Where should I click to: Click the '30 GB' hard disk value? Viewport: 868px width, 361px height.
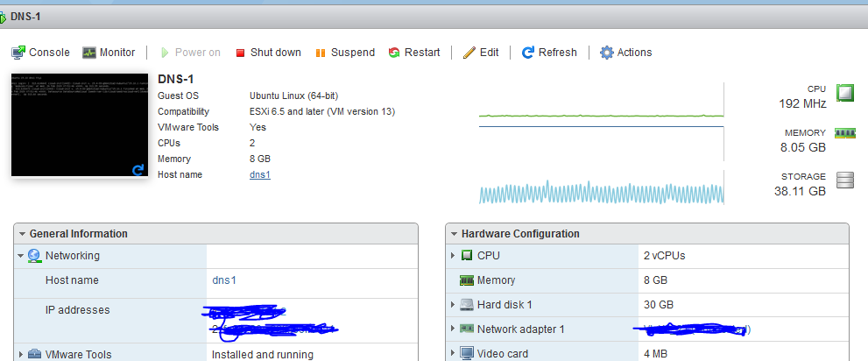pyautogui.click(x=659, y=305)
